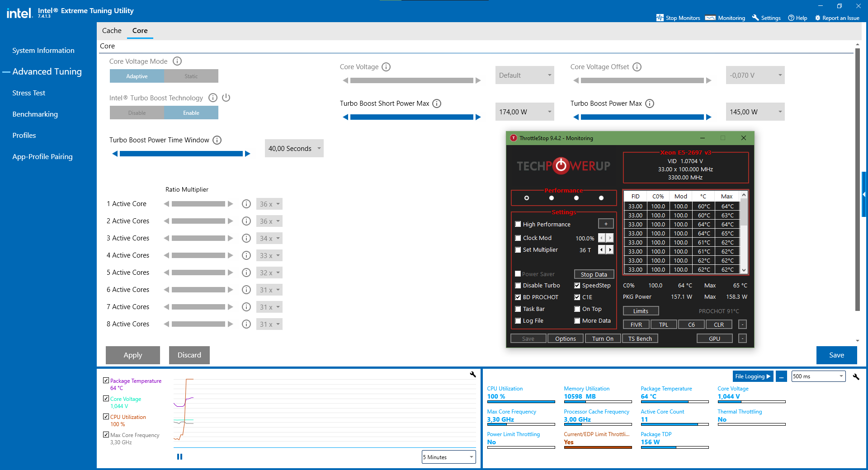Open the 5 Minutes graph range dropdown
Screen dimensions: 868x470
tap(449, 457)
